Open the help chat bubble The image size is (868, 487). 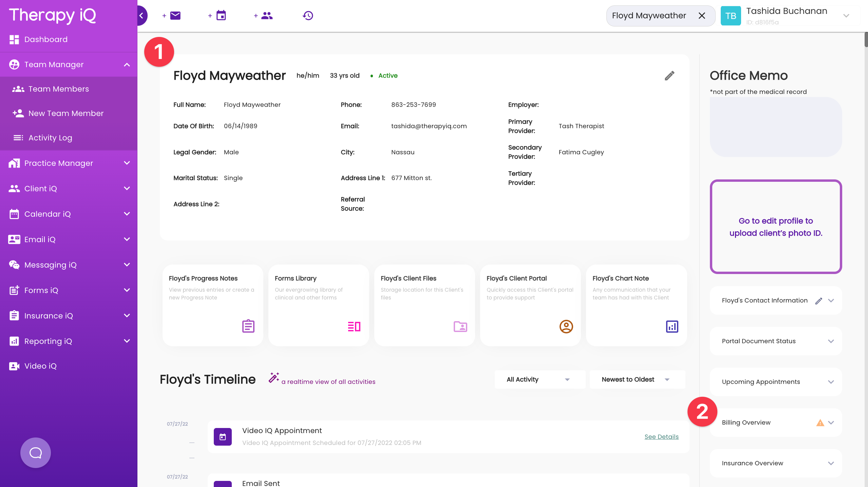point(35,452)
